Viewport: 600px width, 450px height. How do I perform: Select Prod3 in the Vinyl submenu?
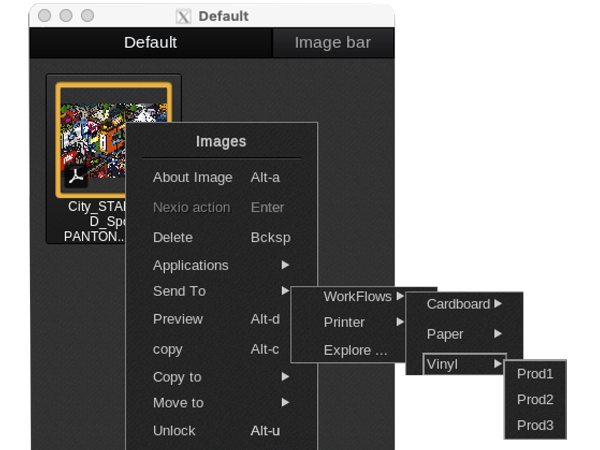point(535,425)
